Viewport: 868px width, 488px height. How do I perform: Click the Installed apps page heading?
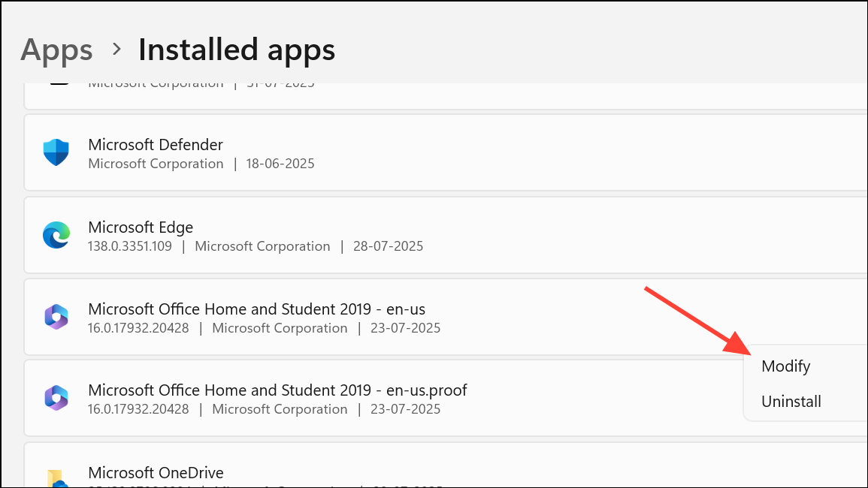tap(237, 50)
